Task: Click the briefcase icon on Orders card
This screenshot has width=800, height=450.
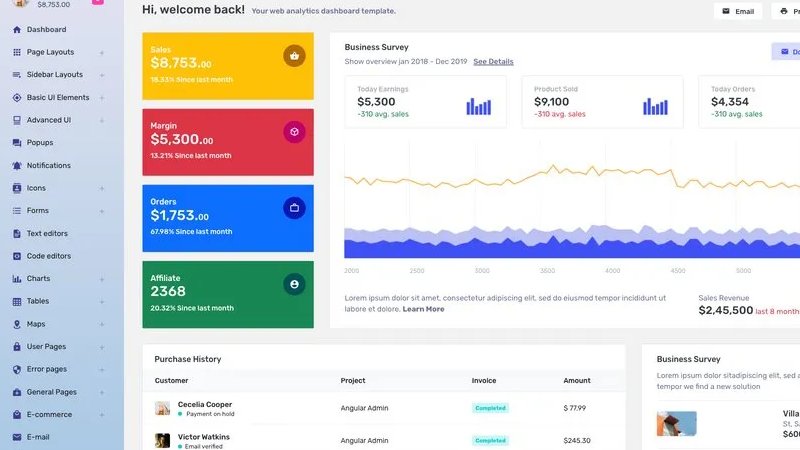Action: [x=294, y=208]
